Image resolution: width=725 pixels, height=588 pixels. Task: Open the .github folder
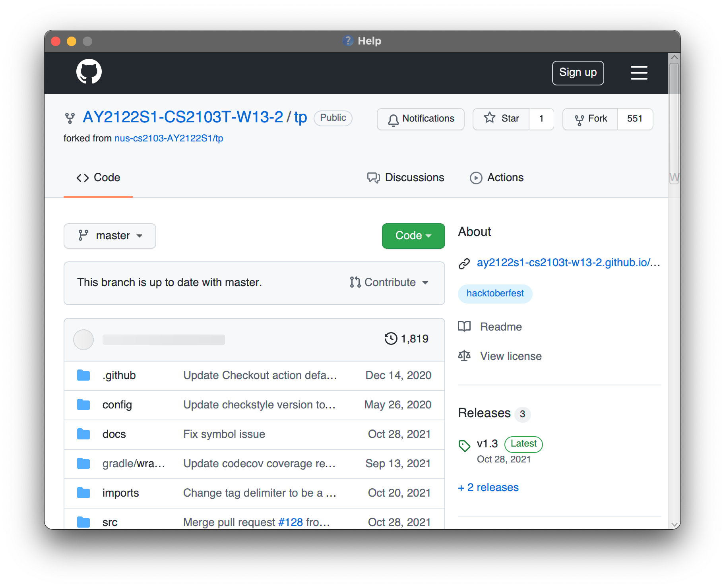(x=119, y=375)
